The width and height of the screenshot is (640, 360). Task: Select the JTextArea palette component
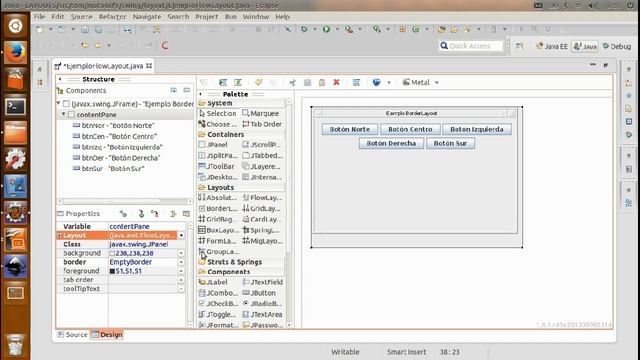pos(262,314)
